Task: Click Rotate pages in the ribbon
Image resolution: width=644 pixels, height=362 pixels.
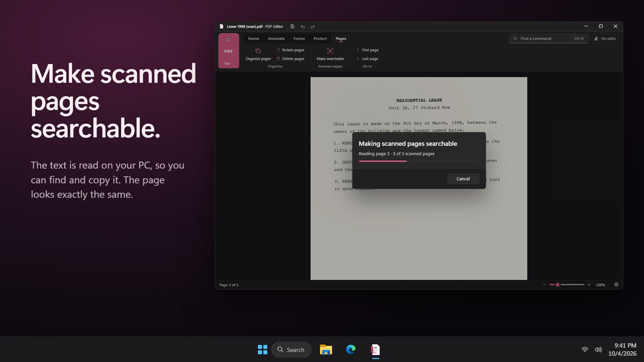Action: click(290, 50)
